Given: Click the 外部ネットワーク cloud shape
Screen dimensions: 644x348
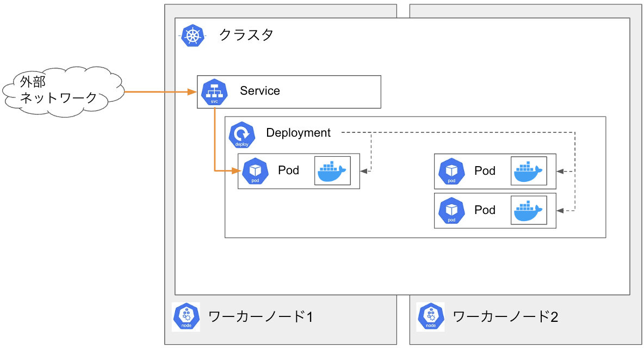Looking at the screenshot, I should click(x=64, y=92).
